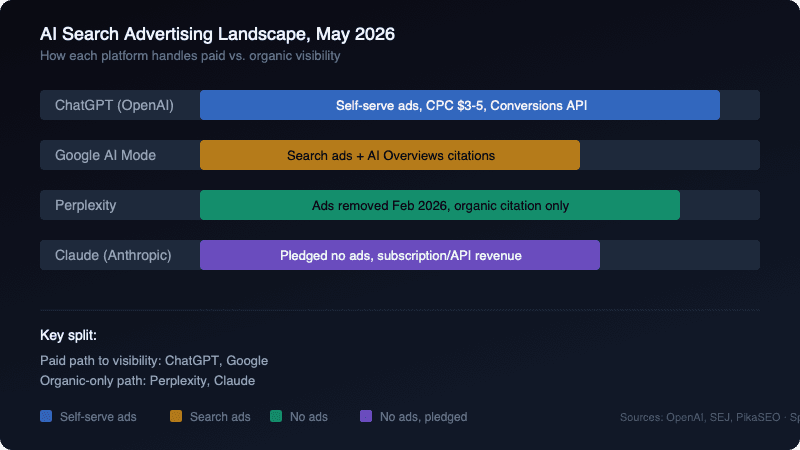The height and width of the screenshot is (450, 800).
Task: Select the ChatGPT (OpenAI) row label
Action: tap(114, 105)
